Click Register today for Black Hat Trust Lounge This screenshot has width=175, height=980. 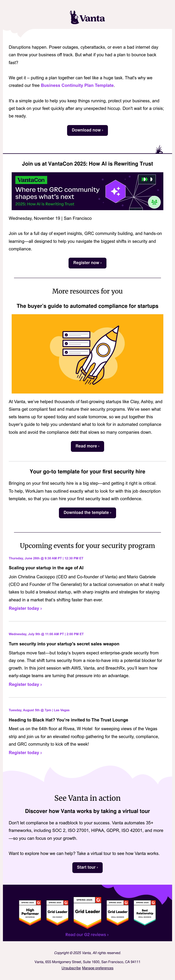(25, 752)
